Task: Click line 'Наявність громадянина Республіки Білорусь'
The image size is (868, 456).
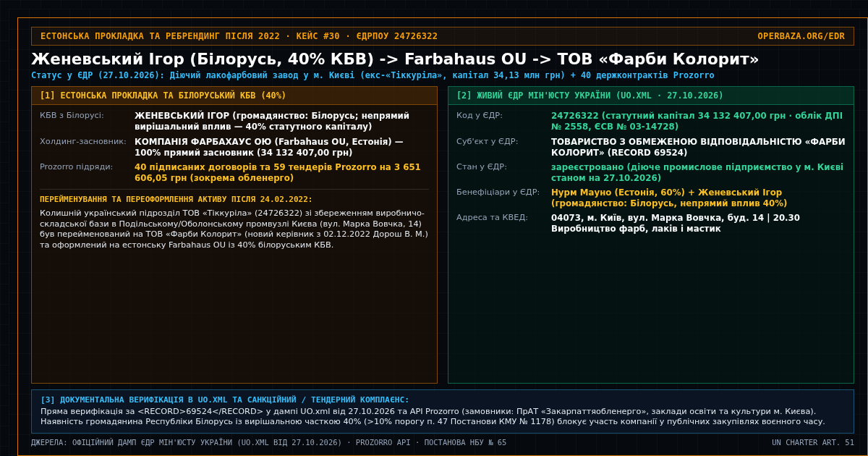Action: pos(433,421)
